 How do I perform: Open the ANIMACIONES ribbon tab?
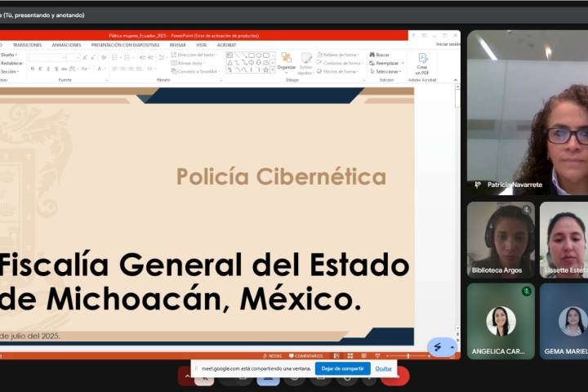point(66,45)
